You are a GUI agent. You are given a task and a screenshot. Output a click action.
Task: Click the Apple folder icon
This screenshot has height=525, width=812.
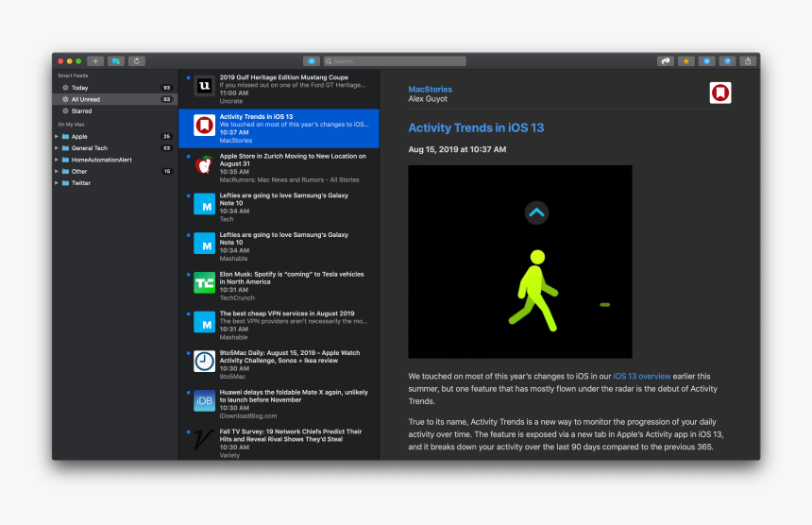point(66,137)
